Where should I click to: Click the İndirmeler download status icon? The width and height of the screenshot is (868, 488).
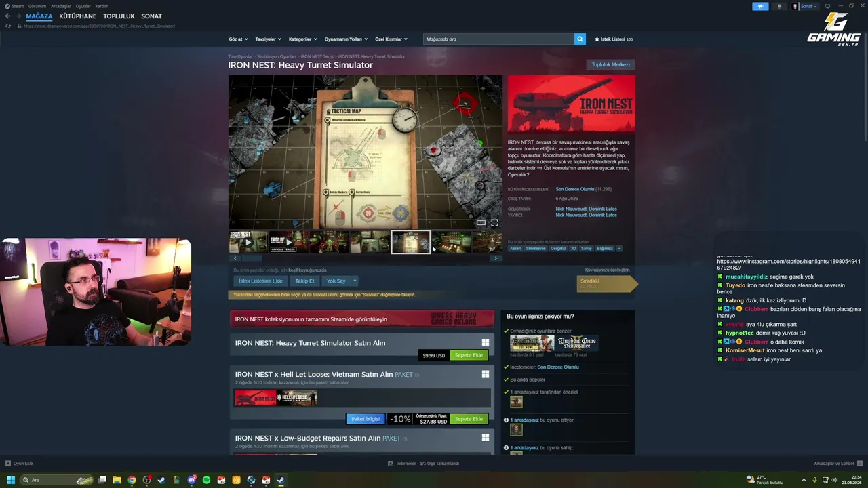(391, 464)
